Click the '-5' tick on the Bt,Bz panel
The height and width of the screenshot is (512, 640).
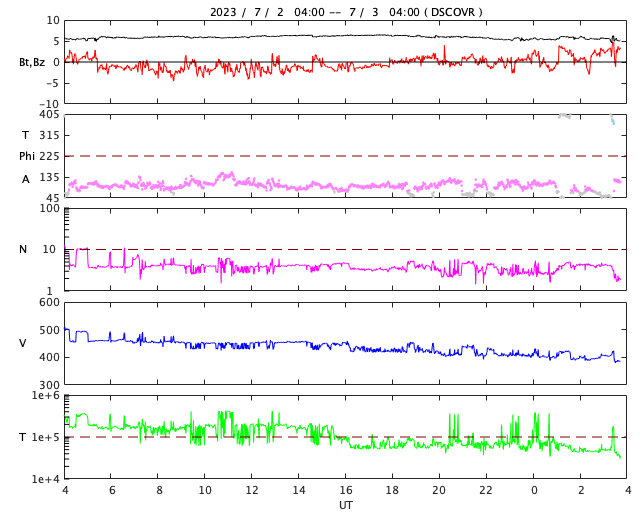click(53, 83)
